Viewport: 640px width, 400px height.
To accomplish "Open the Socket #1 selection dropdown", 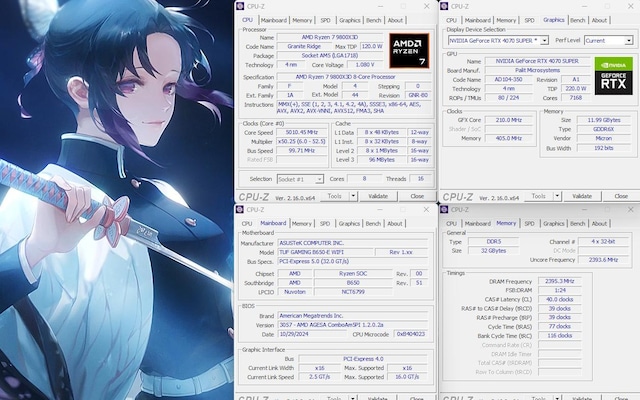I will tap(319, 179).
